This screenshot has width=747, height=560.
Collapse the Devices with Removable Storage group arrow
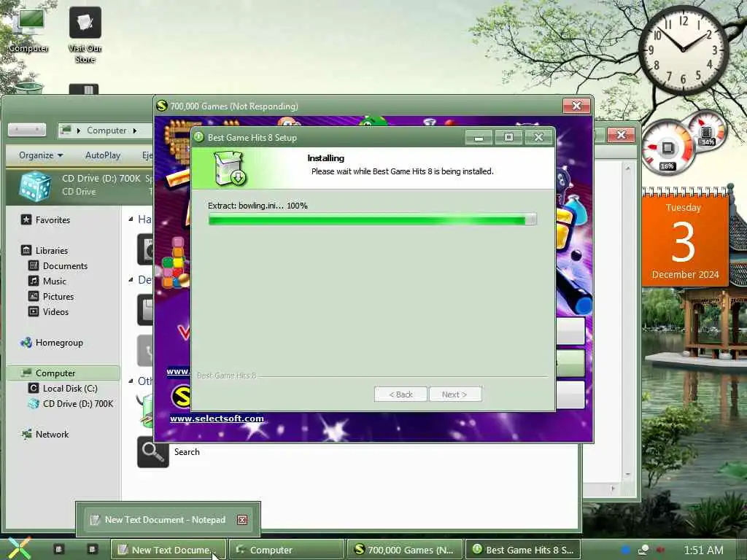(131, 279)
